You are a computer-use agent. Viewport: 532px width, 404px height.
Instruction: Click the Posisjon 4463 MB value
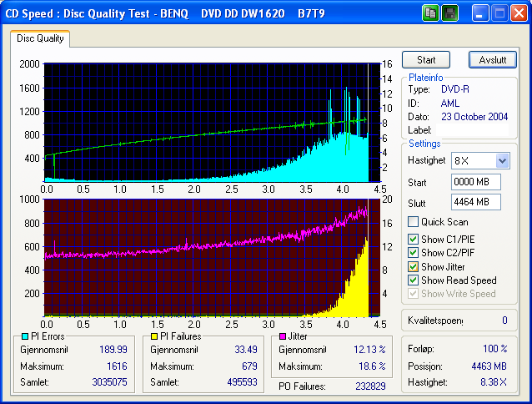489,366
